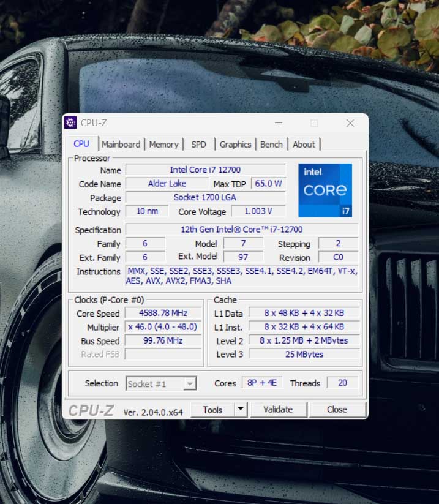
Task: Click Level 2 cache '8 x 1.25 MB + 2 MBytes'
Action: click(304, 340)
